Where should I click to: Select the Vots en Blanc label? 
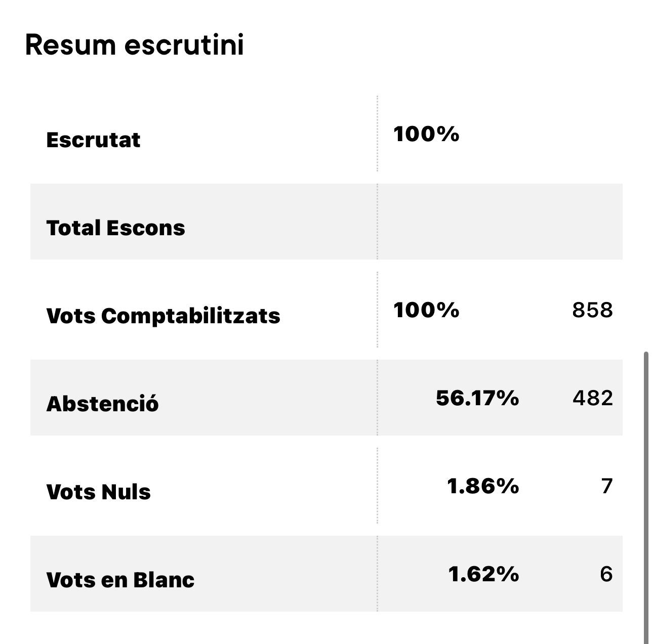[x=120, y=580]
